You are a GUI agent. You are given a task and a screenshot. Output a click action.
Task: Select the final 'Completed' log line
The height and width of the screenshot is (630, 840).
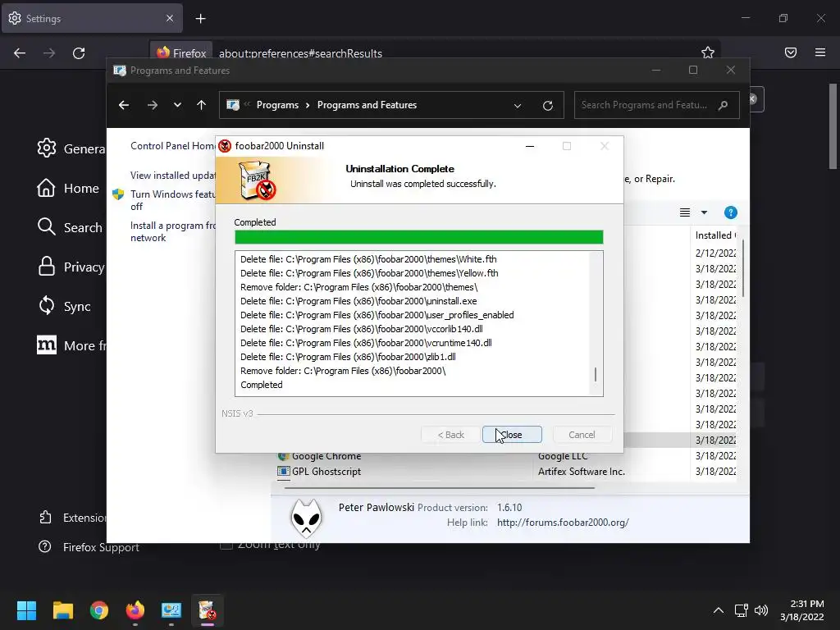[262, 385]
